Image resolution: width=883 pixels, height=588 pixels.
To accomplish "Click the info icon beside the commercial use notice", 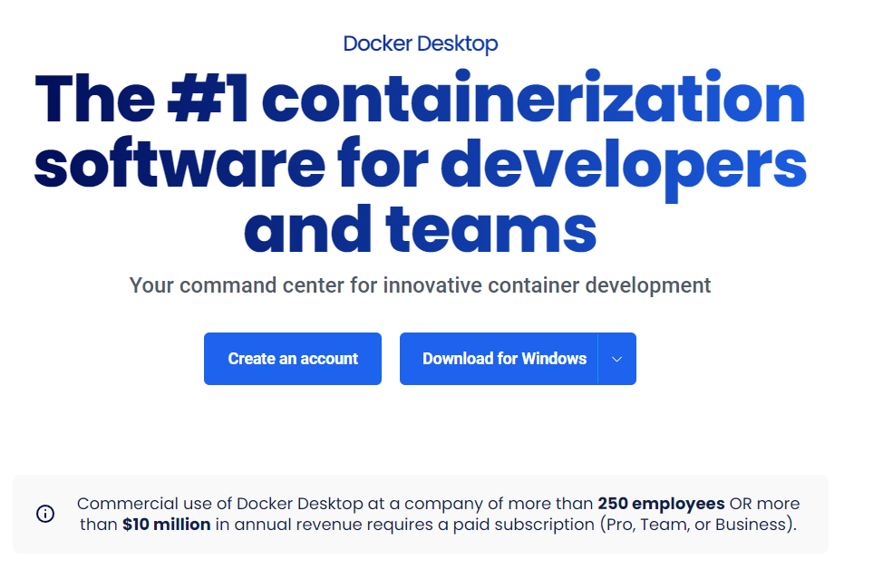I will click(45, 513).
